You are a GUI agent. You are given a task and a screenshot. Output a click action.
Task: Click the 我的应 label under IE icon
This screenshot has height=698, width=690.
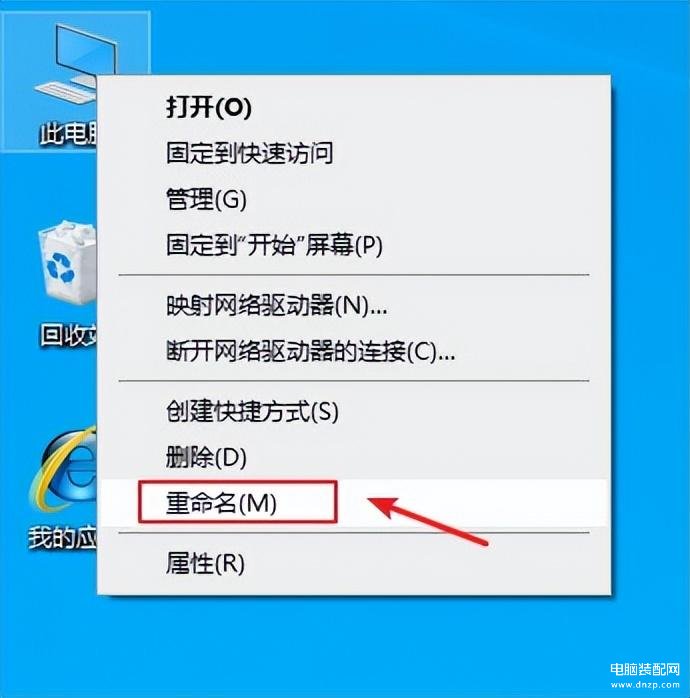[63, 537]
